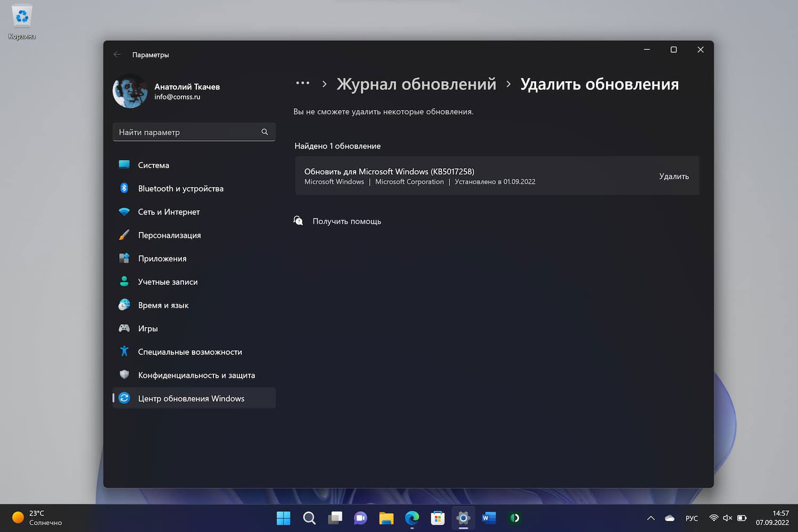
Task: Click the OneDrive cloud tray icon
Action: [x=670, y=518]
